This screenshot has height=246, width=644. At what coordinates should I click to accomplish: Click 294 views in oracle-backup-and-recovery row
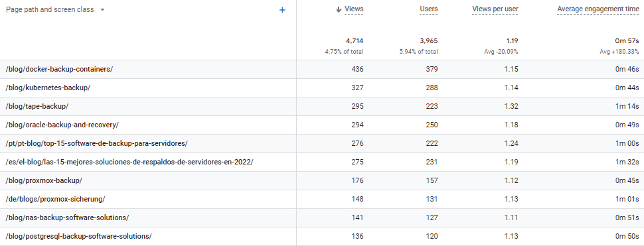tap(358, 125)
